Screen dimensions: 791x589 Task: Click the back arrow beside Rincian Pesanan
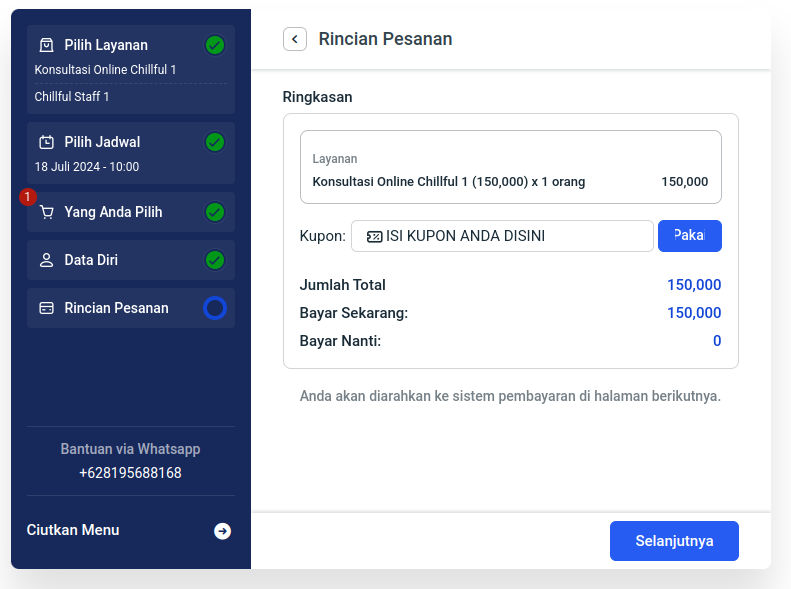click(x=295, y=39)
